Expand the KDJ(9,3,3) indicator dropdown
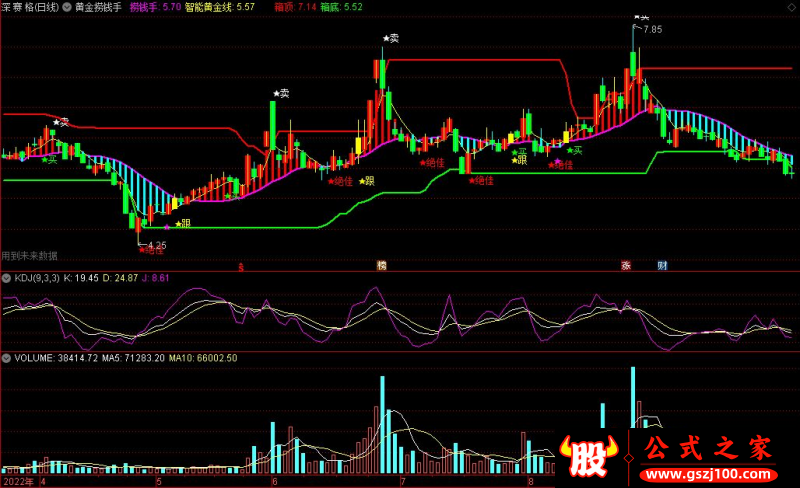The height and width of the screenshot is (488, 800). (7, 277)
